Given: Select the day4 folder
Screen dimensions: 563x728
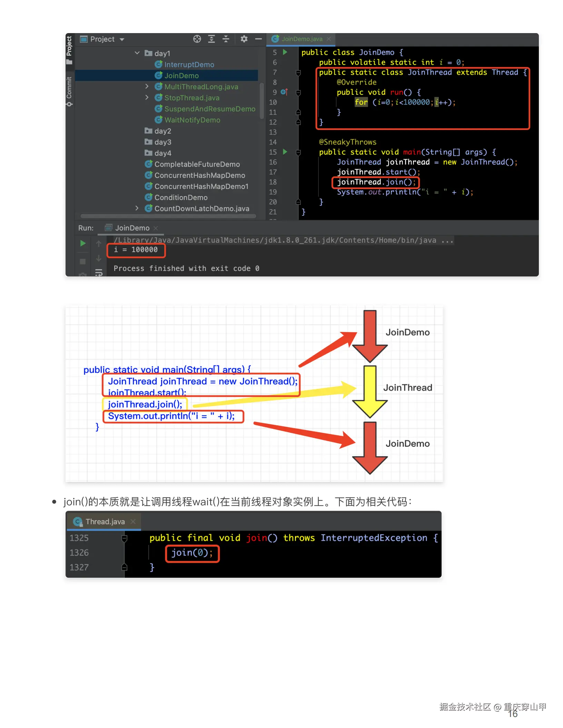Looking at the screenshot, I should pos(158,153).
